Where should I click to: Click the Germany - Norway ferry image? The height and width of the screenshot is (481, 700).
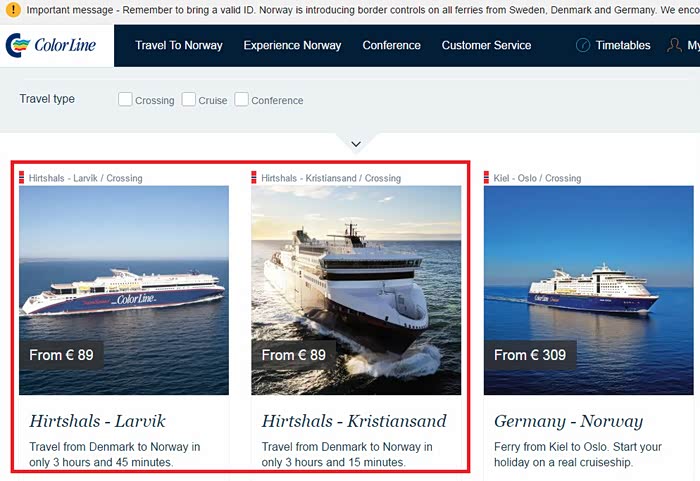tap(588, 290)
